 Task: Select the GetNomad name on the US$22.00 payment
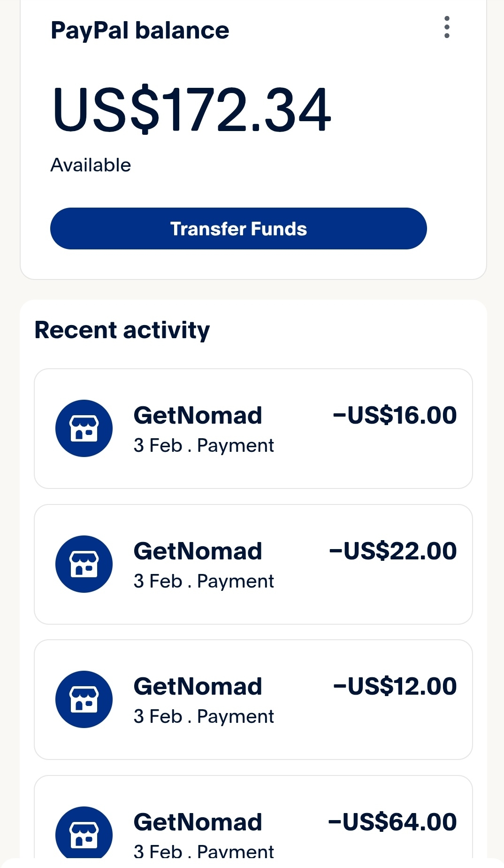(x=198, y=551)
